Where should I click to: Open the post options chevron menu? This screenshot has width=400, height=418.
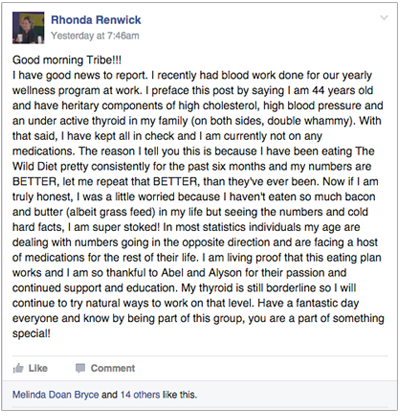(384, 18)
